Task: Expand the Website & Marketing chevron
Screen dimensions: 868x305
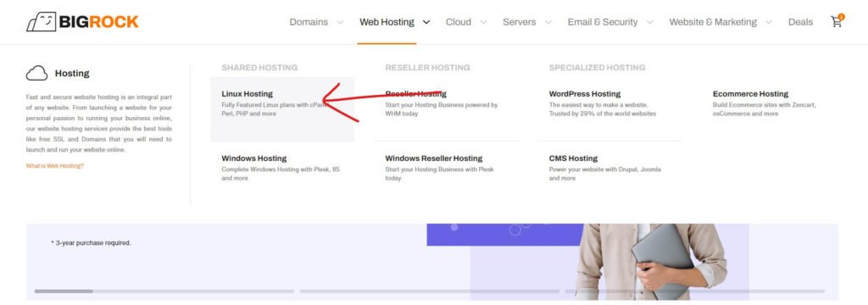Action: pyautogui.click(x=769, y=22)
